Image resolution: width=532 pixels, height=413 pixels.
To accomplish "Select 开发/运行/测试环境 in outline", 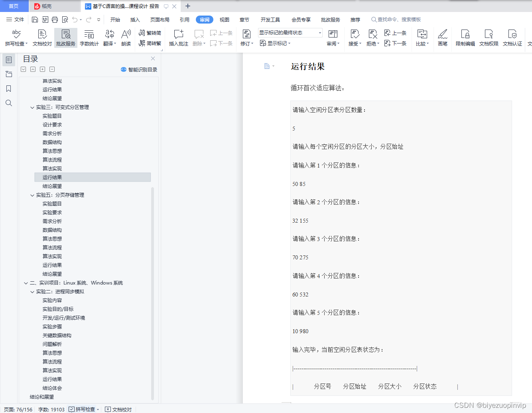I will pos(64,318).
